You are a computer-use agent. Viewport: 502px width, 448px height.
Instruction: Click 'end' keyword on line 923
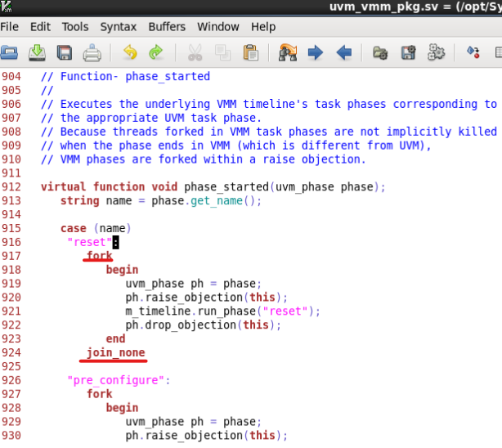115,338
